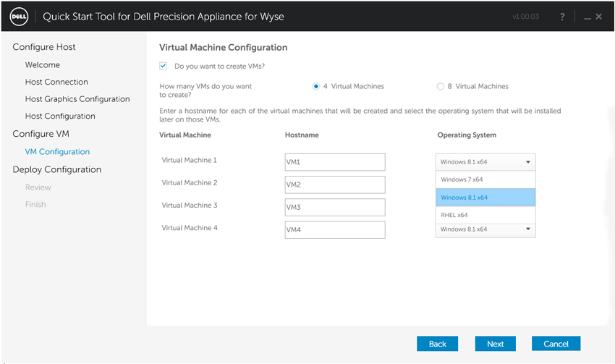
Task: Pick highlighted Windows 8.1 x64 option
Action: (485, 198)
